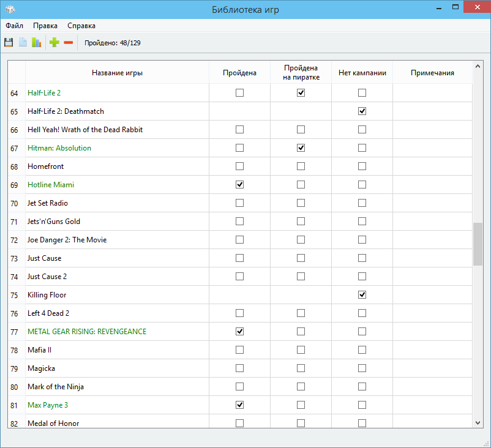Select the Hotline Miami game name

click(51, 185)
